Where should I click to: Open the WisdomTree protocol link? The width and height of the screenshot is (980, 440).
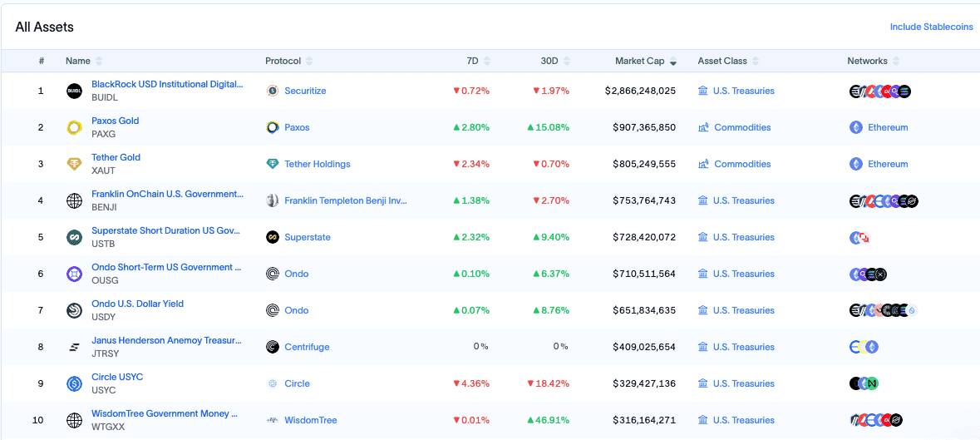pos(311,420)
